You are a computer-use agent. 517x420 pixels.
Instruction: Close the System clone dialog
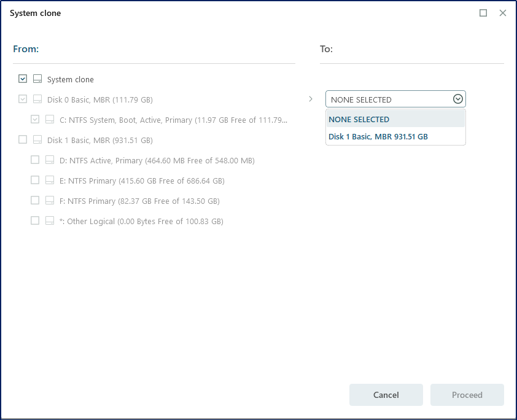pos(503,13)
